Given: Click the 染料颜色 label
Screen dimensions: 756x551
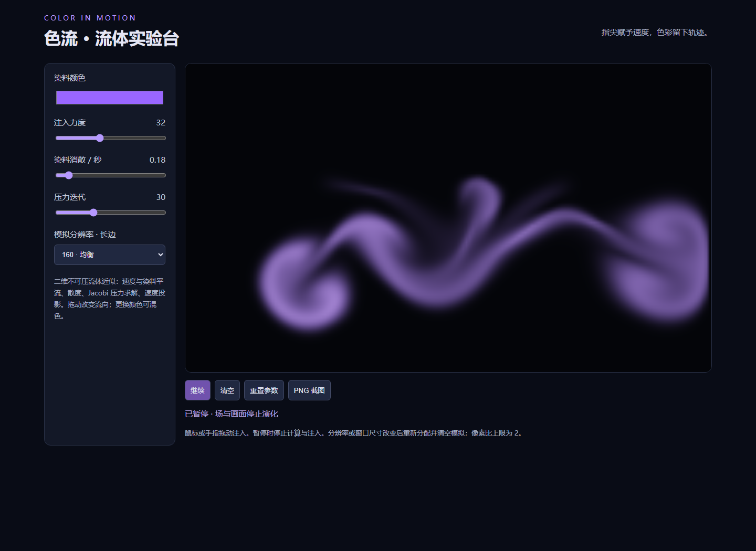Looking at the screenshot, I should pyautogui.click(x=70, y=78).
